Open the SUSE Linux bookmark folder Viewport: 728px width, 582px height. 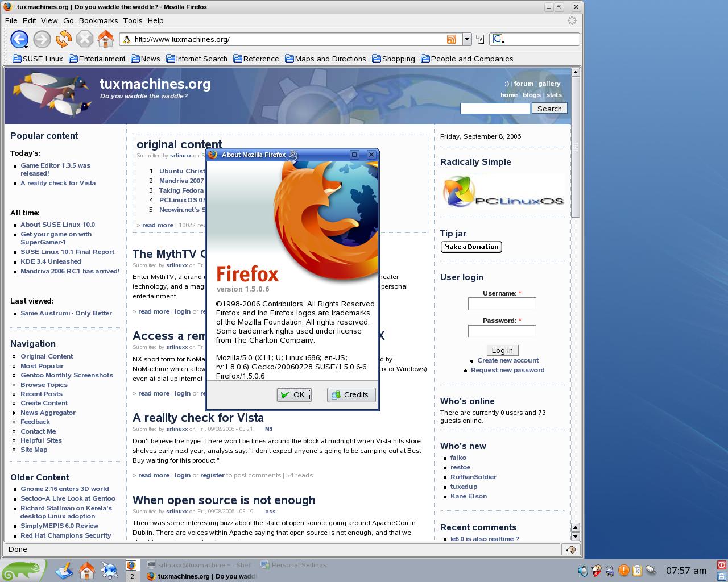click(38, 59)
